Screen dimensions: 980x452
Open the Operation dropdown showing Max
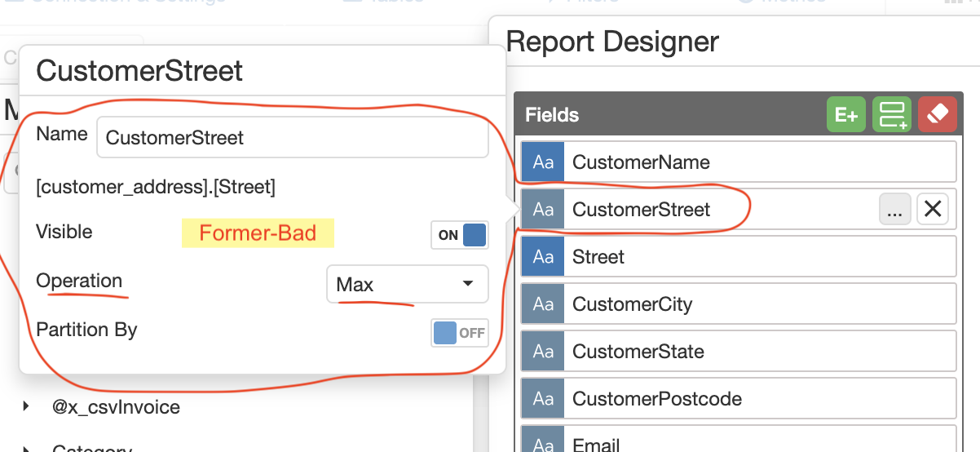[407, 285]
